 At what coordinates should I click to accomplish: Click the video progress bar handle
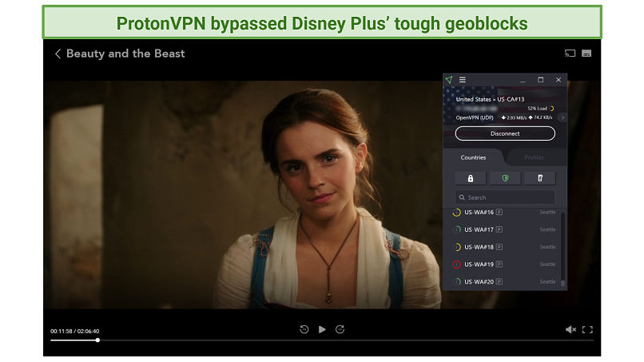(x=97, y=340)
